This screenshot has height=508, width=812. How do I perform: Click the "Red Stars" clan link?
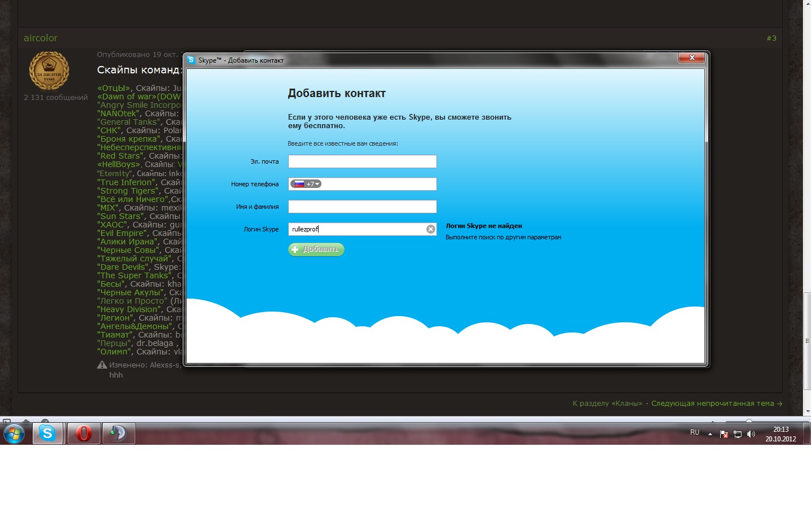click(121, 156)
